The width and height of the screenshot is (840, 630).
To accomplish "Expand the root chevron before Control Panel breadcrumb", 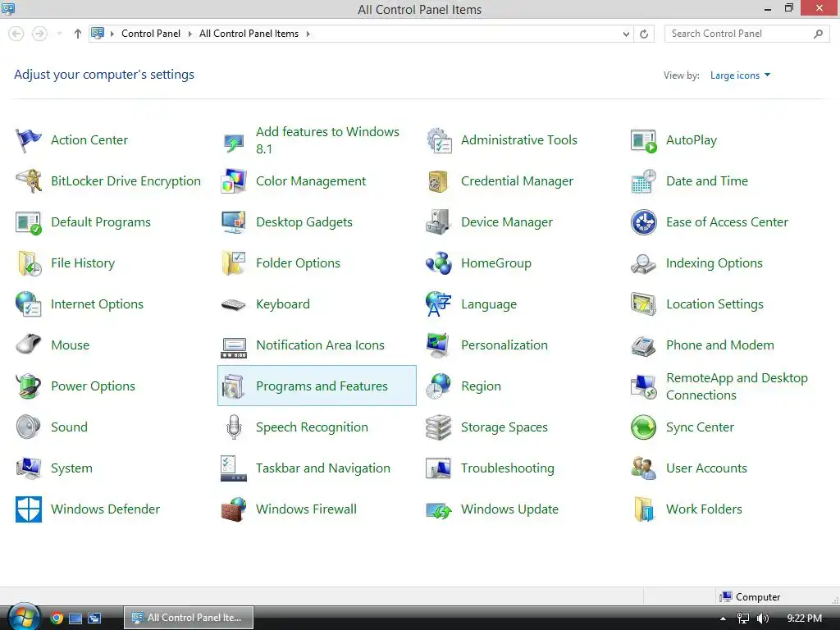I will [x=112, y=34].
